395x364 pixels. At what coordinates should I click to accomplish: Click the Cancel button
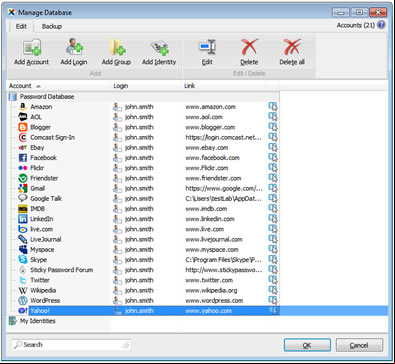click(359, 345)
